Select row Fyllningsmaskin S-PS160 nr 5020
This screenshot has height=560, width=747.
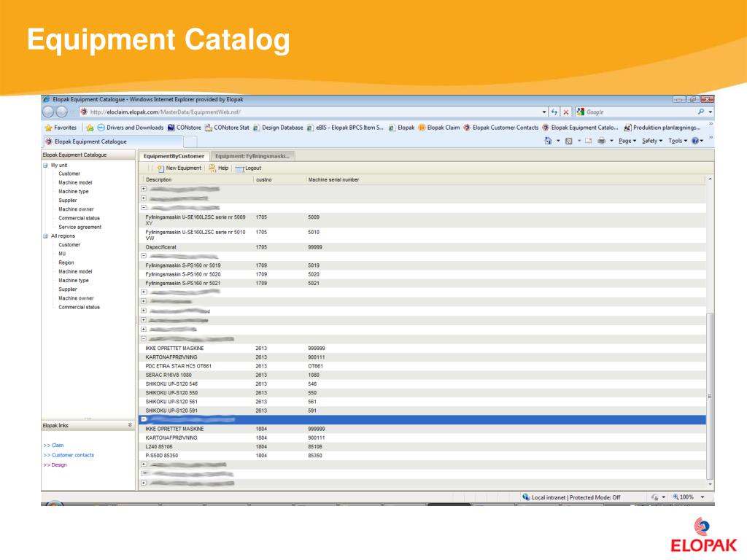422,274
